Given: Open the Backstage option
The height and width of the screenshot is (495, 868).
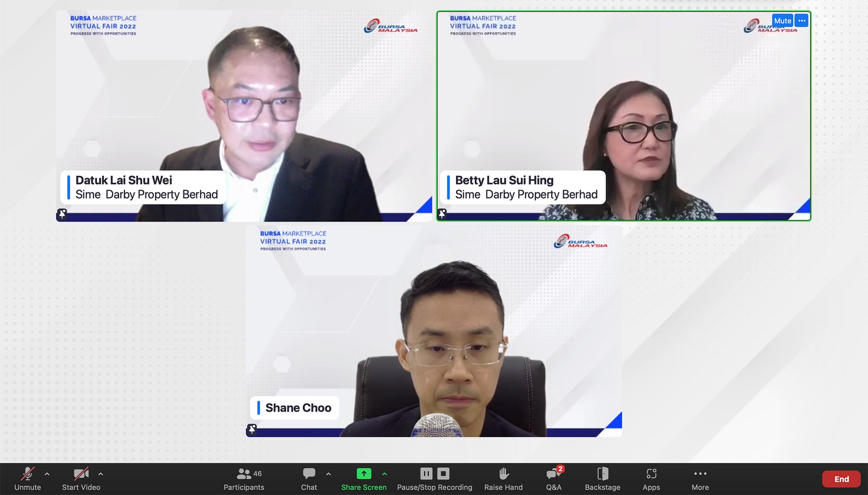Looking at the screenshot, I should click(602, 479).
